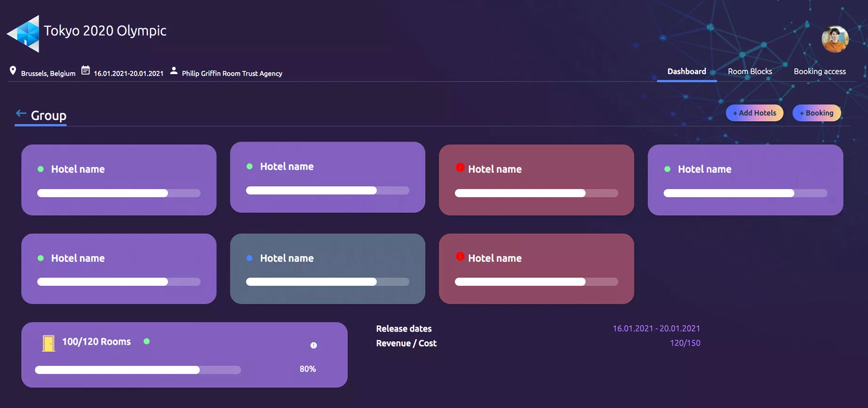
Task: Open the Booking access tab
Action: coord(819,72)
